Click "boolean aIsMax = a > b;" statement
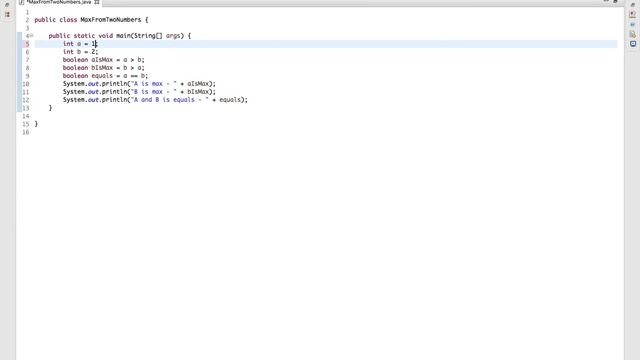The width and height of the screenshot is (640, 360). point(104,60)
